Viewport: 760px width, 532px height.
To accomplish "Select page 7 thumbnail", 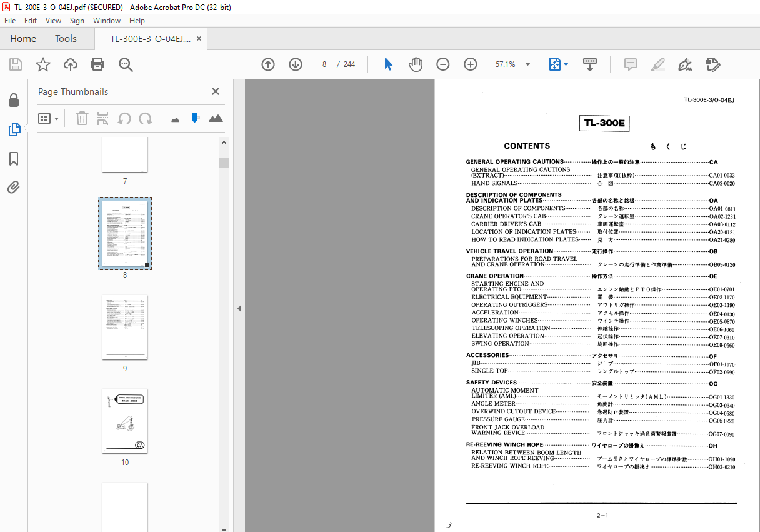I will pyautogui.click(x=125, y=154).
